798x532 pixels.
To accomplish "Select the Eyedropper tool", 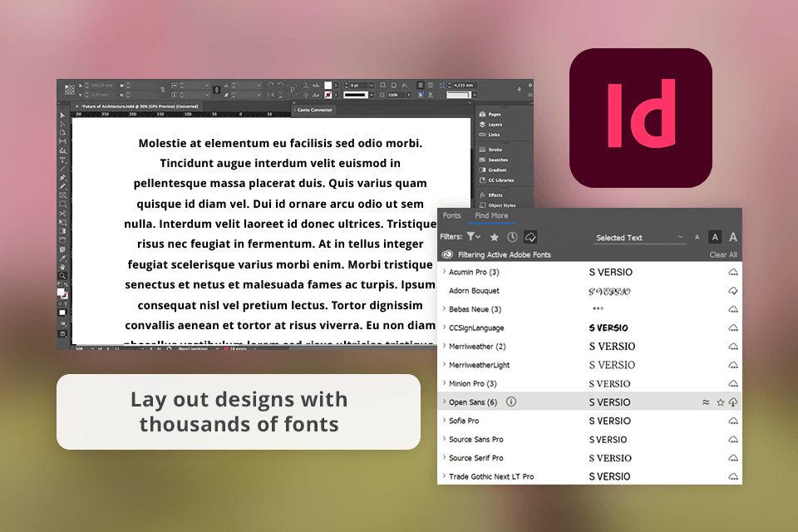I will coord(62,259).
